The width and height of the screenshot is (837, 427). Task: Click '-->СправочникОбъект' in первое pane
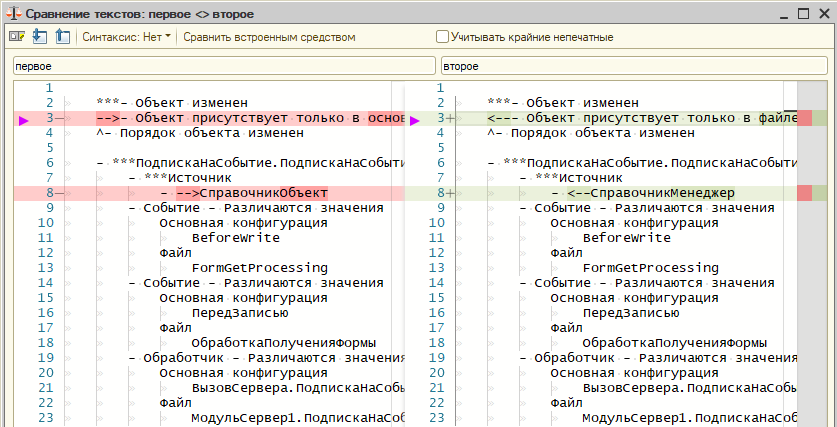pyautogui.click(x=252, y=193)
